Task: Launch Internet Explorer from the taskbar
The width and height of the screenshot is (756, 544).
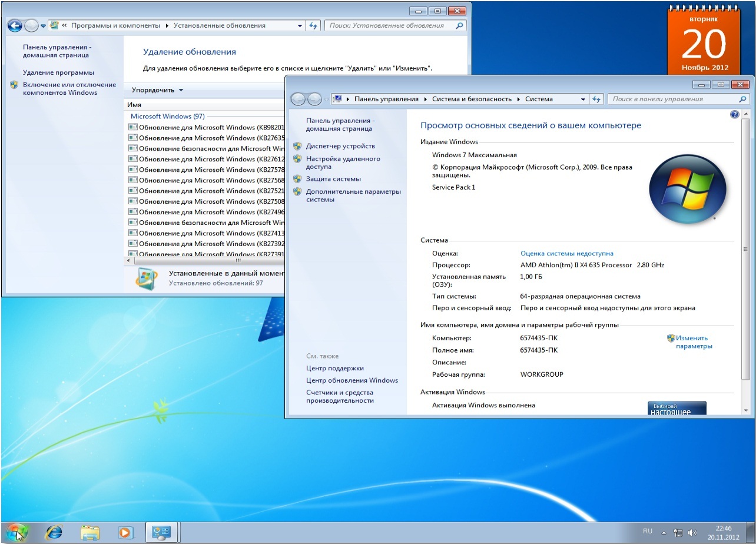Action: (54, 533)
